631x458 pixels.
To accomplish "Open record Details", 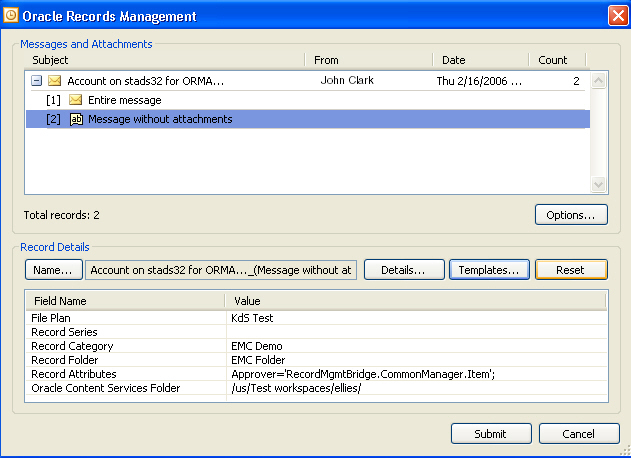I will (404, 270).
